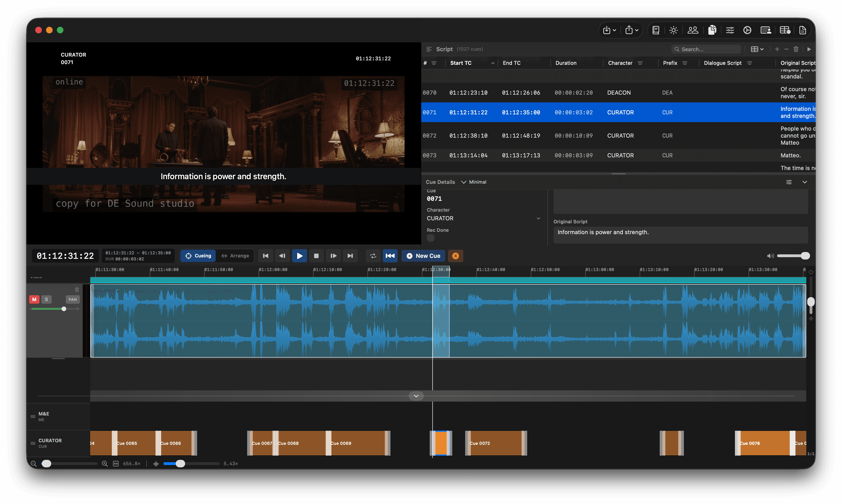Click the PAN button on audio track
This screenshot has height=504, width=842.
pyautogui.click(x=72, y=299)
